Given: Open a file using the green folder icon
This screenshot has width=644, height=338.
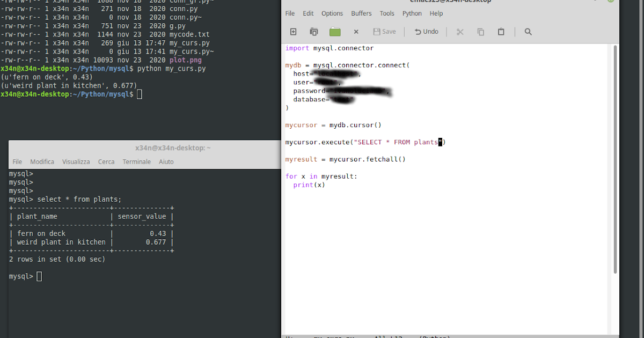Looking at the screenshot, I should (335, 32).
